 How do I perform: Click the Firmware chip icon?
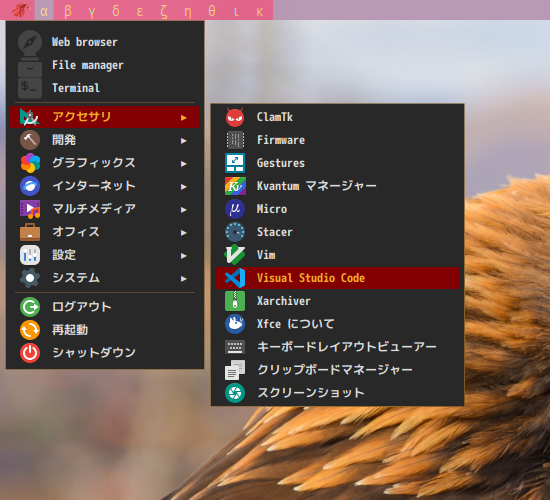(235, 140)
